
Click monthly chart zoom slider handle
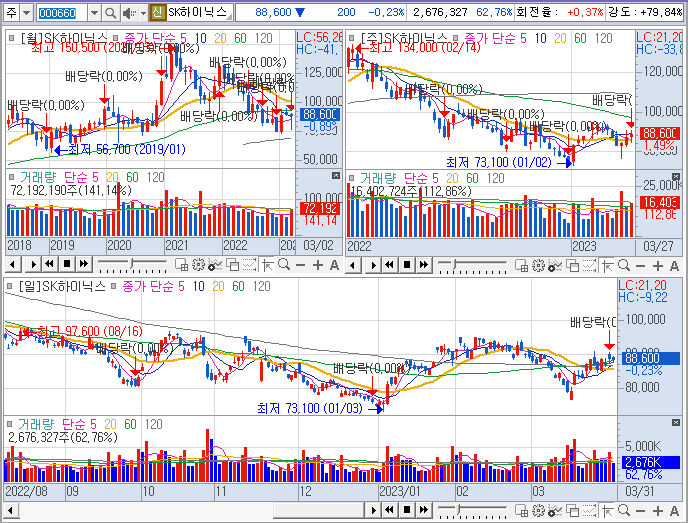132,264
